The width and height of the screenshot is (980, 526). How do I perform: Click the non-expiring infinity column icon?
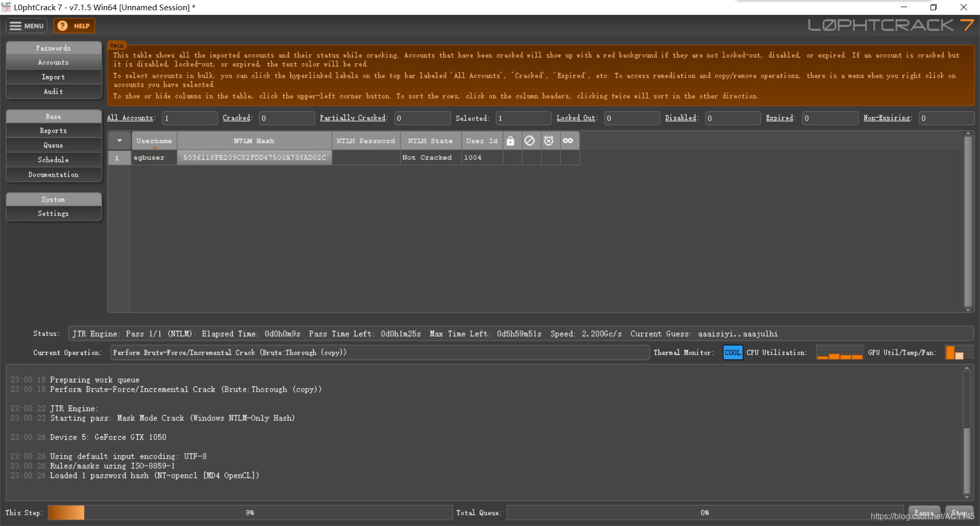coord(568,140)
